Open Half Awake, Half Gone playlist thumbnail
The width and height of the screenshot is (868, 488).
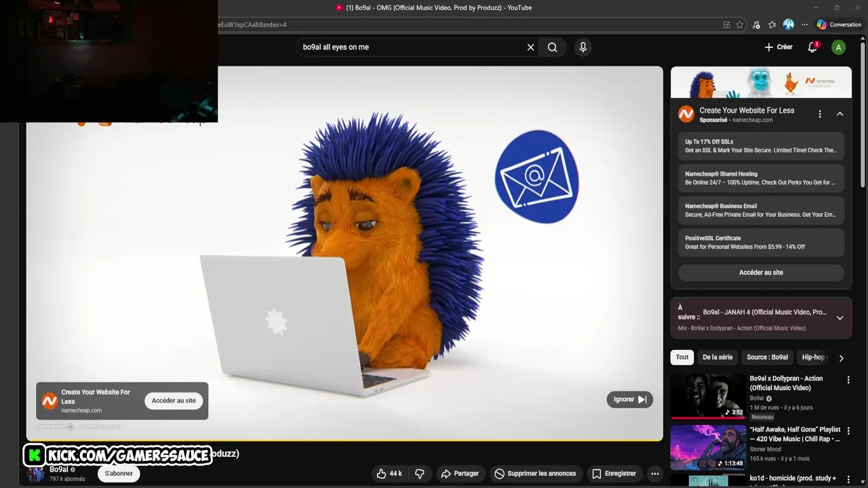[x=708, y=447]
